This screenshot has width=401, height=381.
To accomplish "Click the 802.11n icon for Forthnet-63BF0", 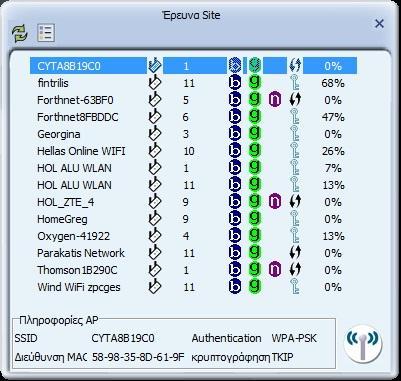I will coord(275,100).
